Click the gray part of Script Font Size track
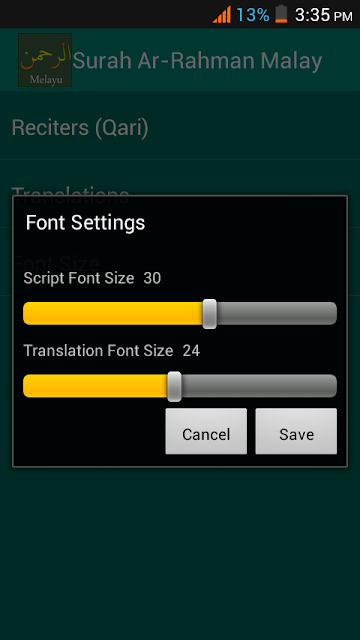Screen dimensions: 360x640 point(277,313)
